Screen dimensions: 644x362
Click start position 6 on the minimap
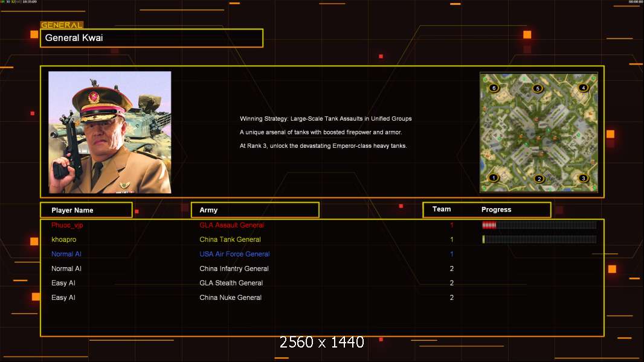494,87
